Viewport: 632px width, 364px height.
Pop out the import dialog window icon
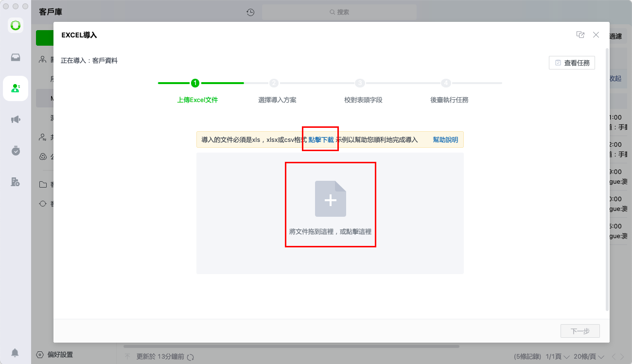[580, 35]
